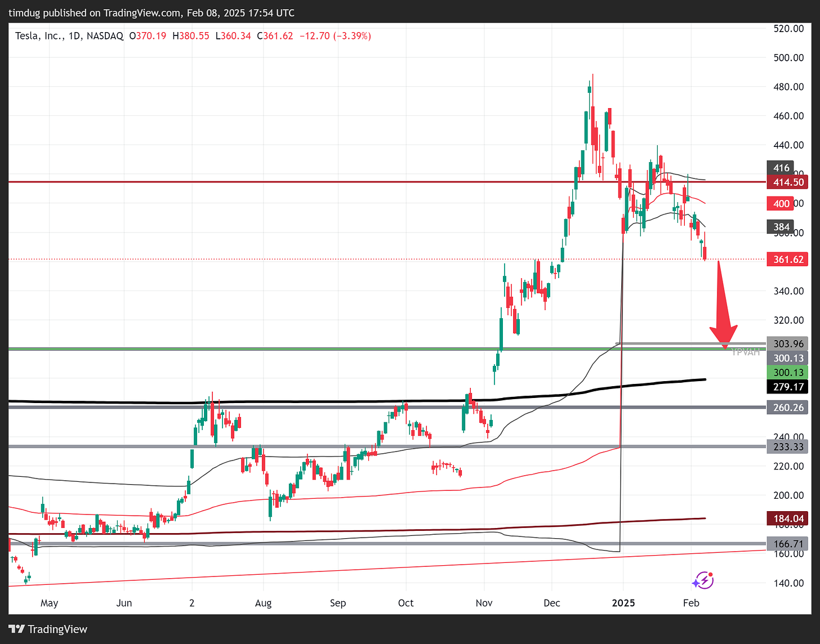The image size is (820, 644).
Task: Click Sep on the time axis
Action: tap(338, 603)
